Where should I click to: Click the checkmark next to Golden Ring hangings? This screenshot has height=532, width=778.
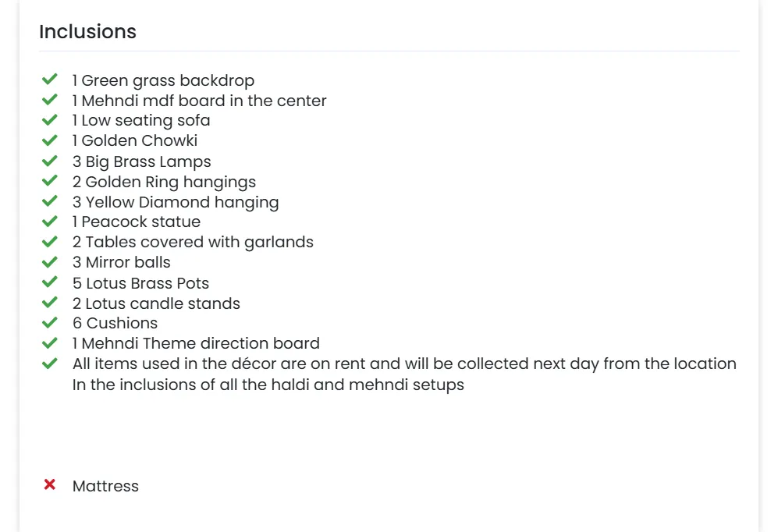coord(50,181)
